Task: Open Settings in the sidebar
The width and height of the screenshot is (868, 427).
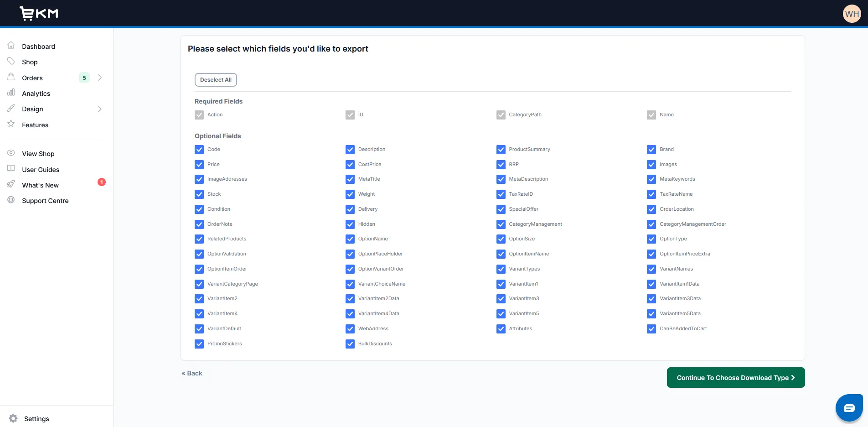Action: pyautogui.click(x=36, y=419)
